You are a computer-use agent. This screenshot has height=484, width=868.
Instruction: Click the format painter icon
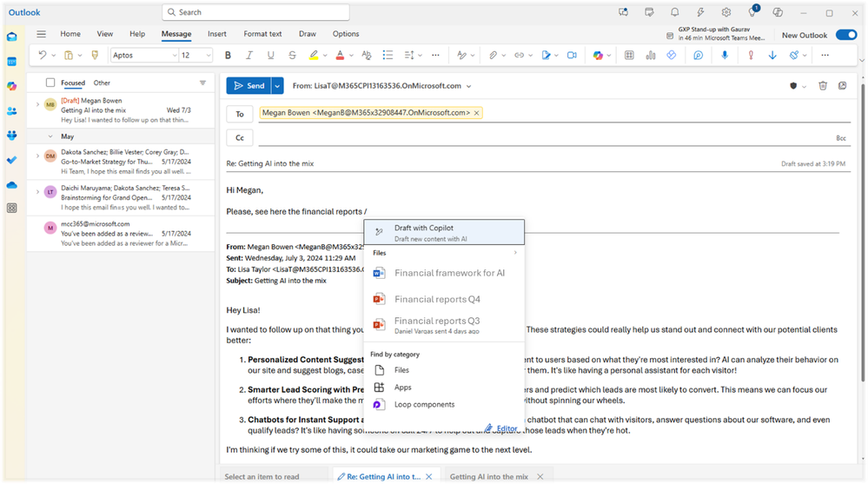tap(95, 56)
